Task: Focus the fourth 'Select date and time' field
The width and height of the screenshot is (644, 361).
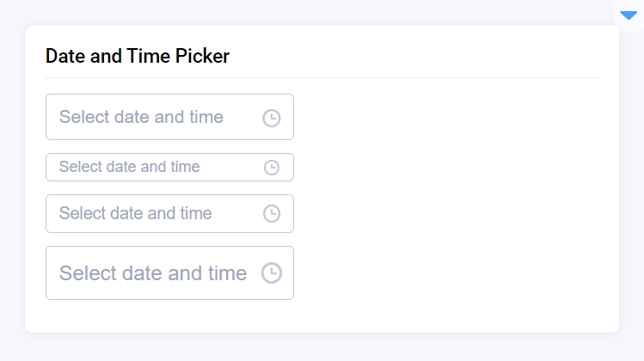Action: (x=155, y=273)
